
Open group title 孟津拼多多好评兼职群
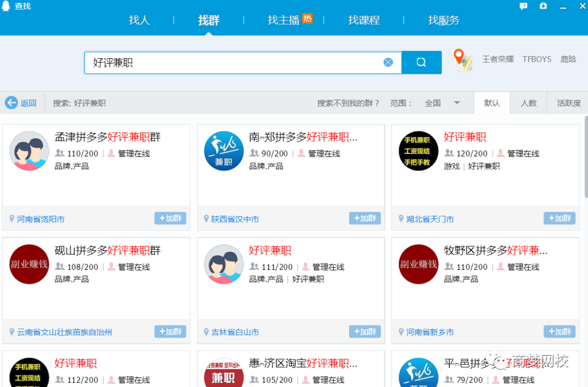click(108, 137)
